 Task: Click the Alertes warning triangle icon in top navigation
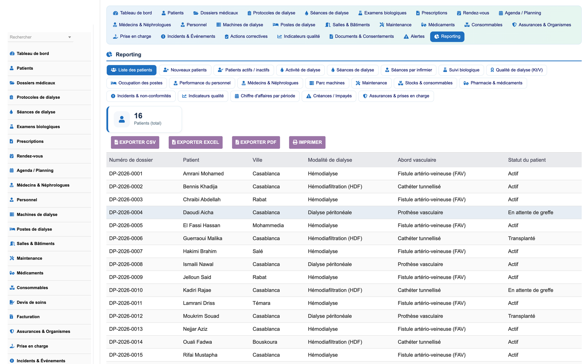click(x=406, y=37)
